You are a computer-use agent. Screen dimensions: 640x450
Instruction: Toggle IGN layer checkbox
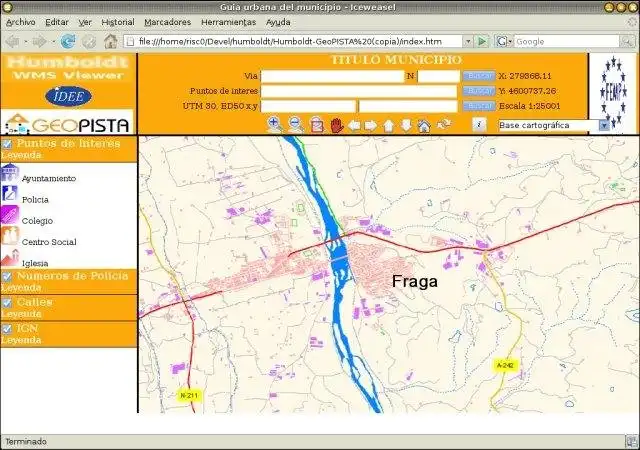tap(7, 329)
